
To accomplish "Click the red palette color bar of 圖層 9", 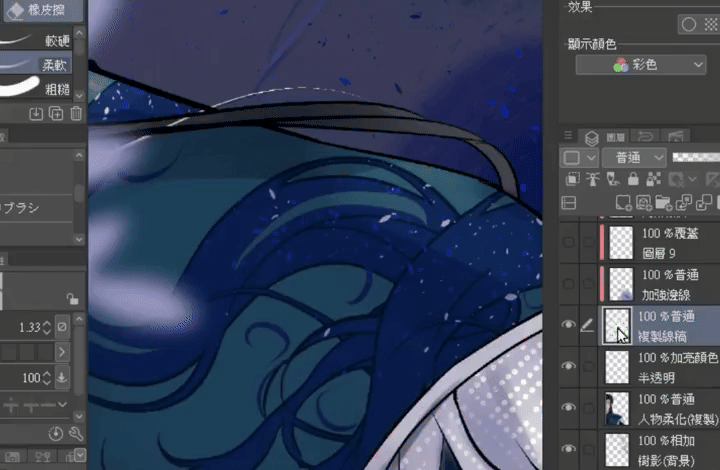I will pos(602,242).
